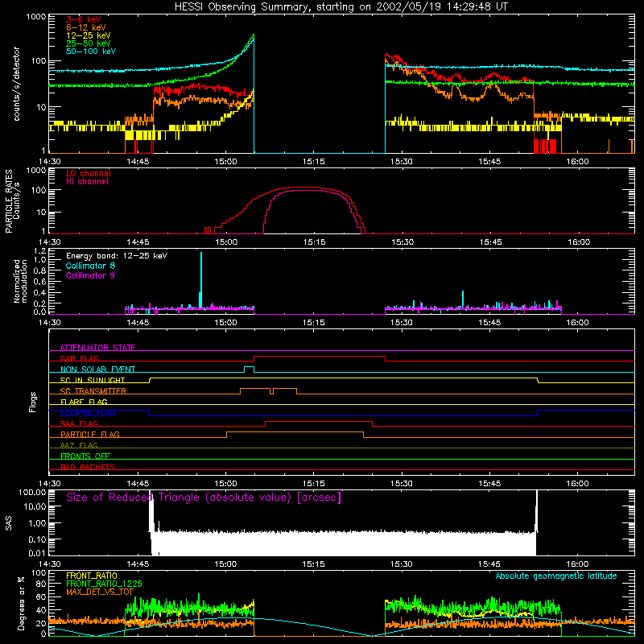Click the ATTENUATOR_STATE flag label
The image size is (644, 644).
coord(97,348)
